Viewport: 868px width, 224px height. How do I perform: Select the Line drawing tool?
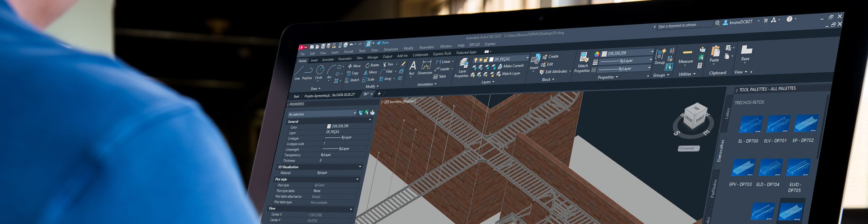(x=298, y=72)
